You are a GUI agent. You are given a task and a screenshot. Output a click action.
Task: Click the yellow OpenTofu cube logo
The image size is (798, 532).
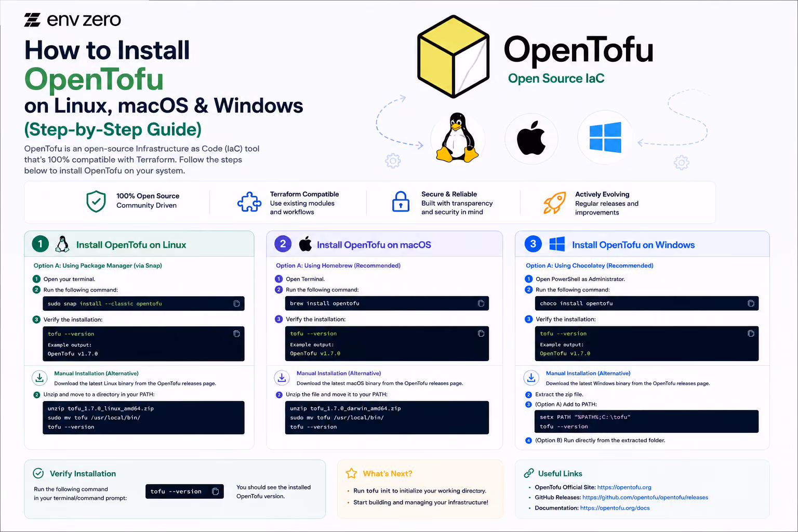(x=454, y=56)
